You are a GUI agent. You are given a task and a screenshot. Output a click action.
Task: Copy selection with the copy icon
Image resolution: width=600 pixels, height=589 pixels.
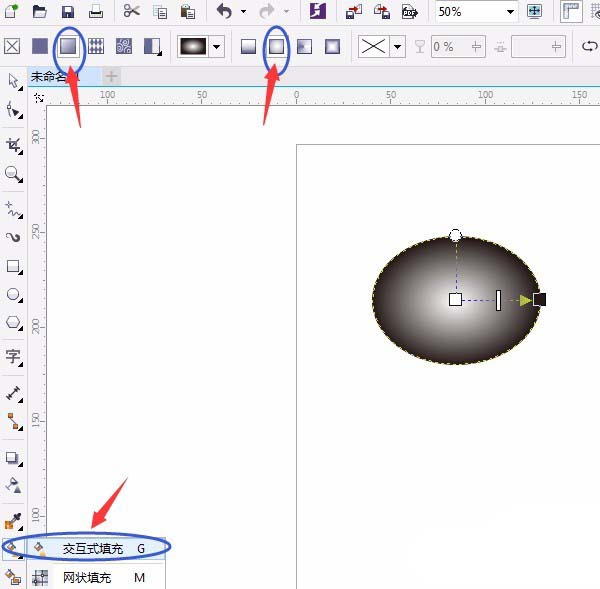(x=160, y=11)
